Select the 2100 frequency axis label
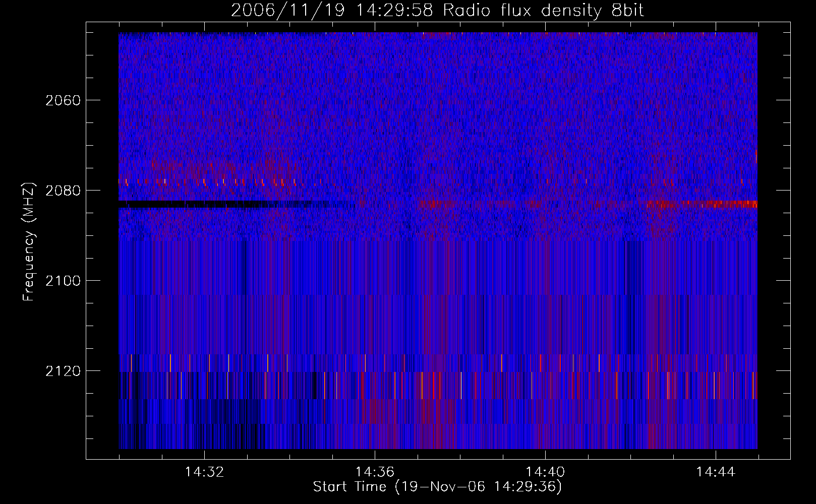 coord(63,281)
